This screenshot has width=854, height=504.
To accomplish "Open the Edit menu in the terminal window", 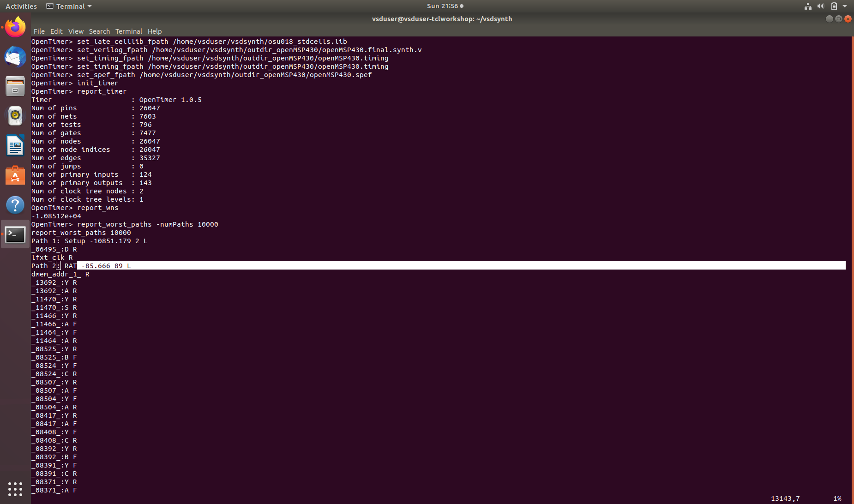I will (x=56, y=31).
